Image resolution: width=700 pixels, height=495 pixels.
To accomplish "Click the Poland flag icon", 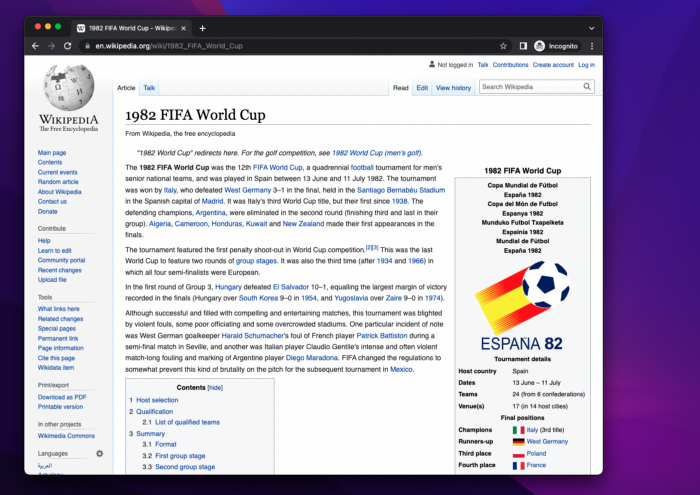I will 518,454.
